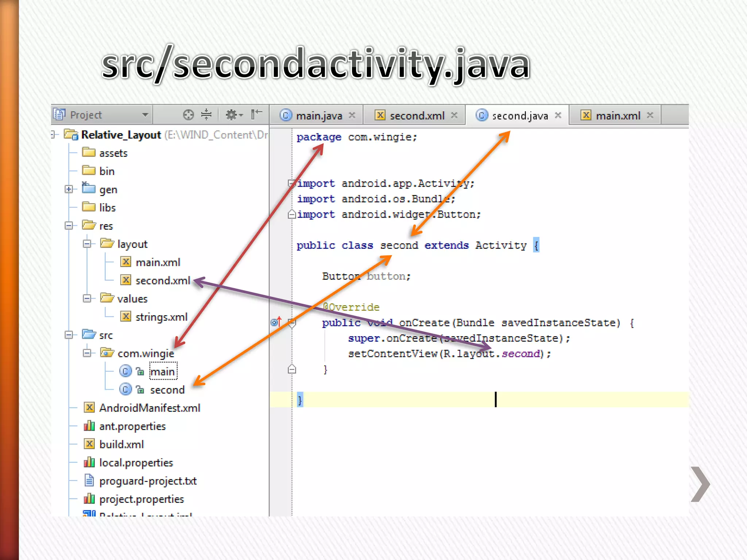The width and height of the screenshot is (747, 560).
Task: Collapse the res folder
Action: pyautogui.click(x=69, y=226)
